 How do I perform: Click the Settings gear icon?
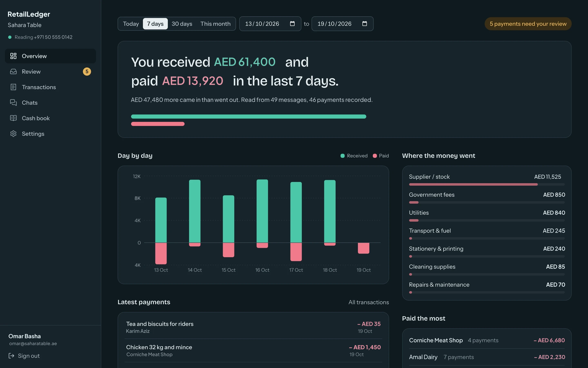pyautogui.click(x=13, y=134)
